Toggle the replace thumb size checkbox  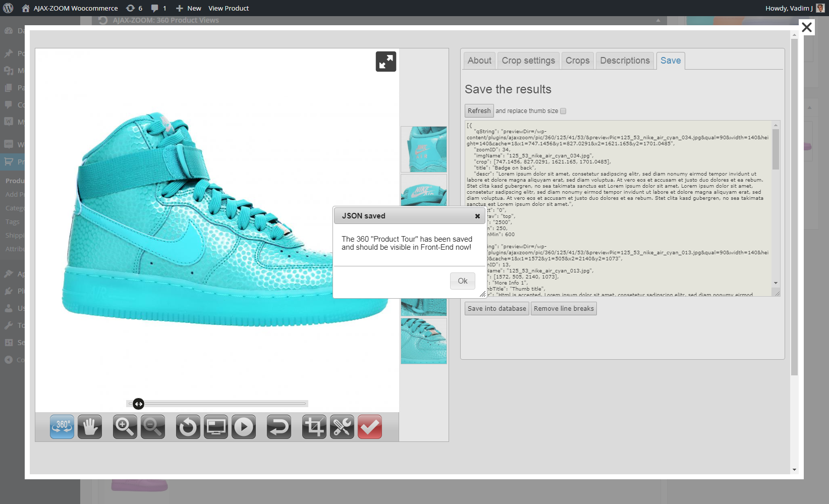tap(563, 111)
